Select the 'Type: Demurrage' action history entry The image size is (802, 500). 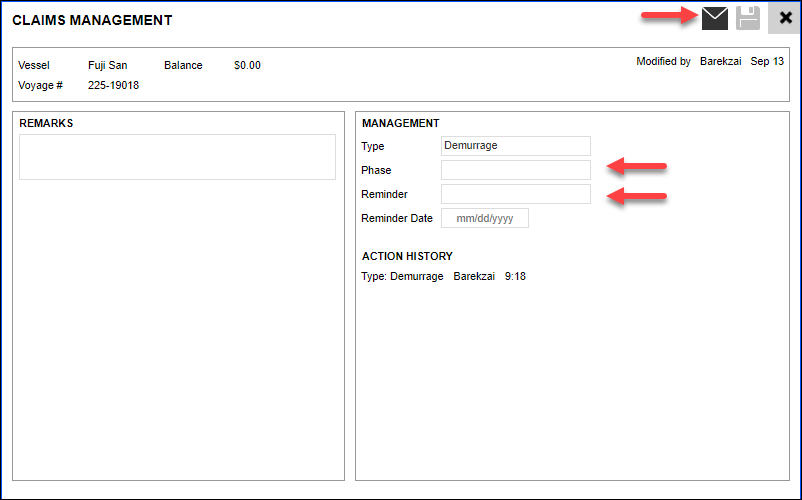(402, 277)
